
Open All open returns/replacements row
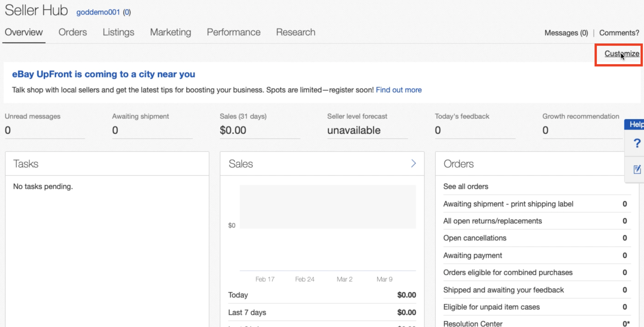[492, 221]
